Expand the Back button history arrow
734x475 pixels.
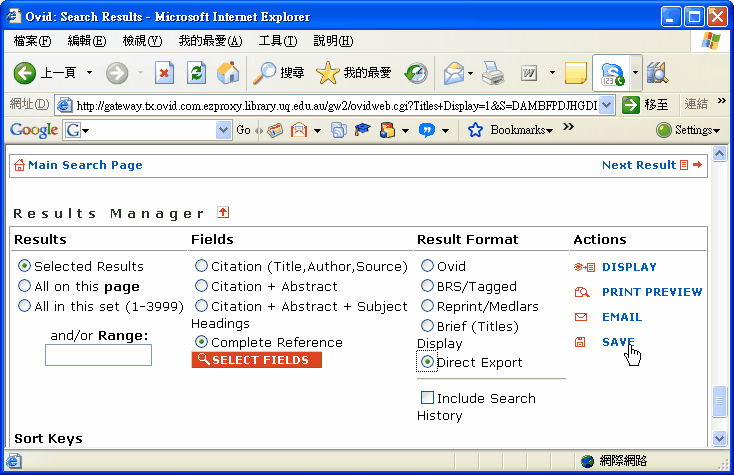pyautogui.click(x=89, y=73)
